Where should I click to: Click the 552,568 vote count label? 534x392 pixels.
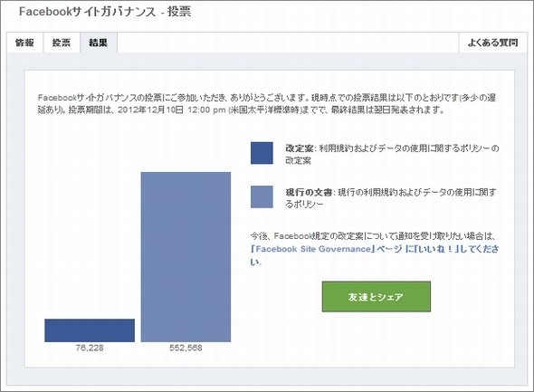(186, 348)
